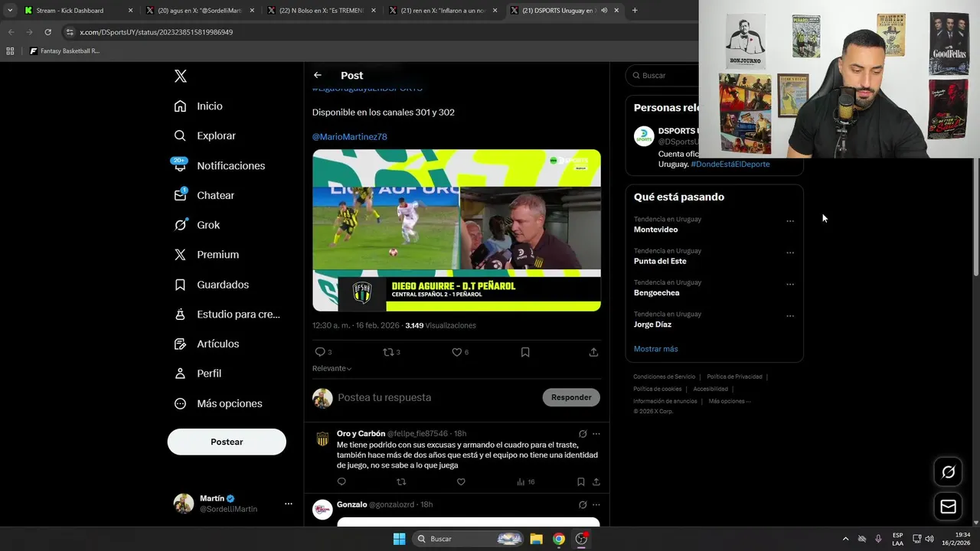Open the @MarioMartinez78 mention link
This screenshot has width=980, height=551.
coord(349,136)
